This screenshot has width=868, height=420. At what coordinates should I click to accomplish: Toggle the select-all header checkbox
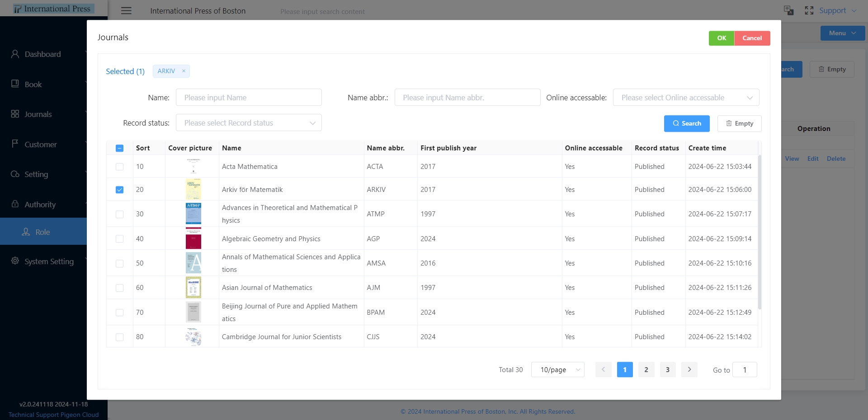(119, 148)
